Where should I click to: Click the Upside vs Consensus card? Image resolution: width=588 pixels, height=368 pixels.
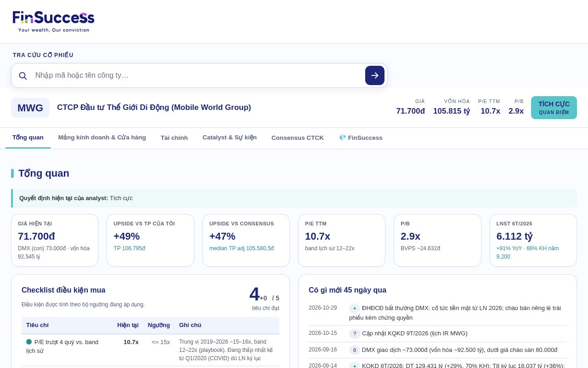pos(246,240)
